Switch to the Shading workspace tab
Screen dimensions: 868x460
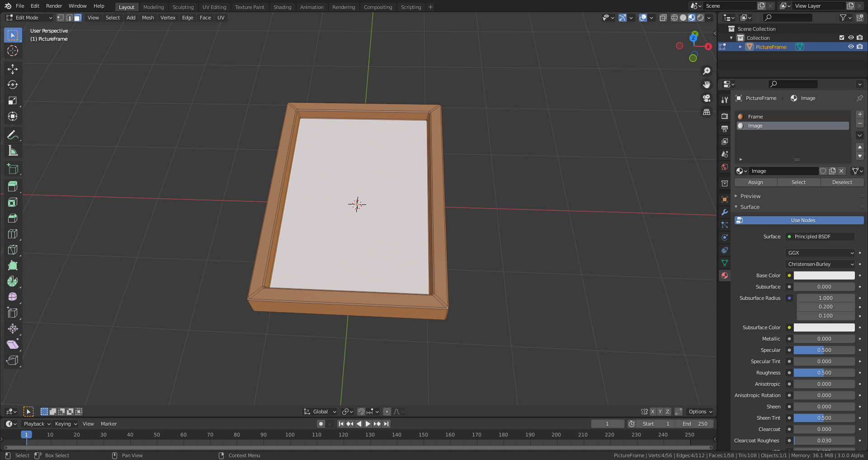coord(282,7)
